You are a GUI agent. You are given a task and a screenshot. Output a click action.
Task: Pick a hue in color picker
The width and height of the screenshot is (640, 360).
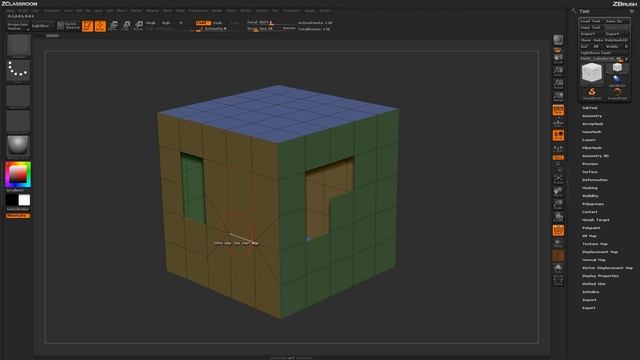click(18, 174)
